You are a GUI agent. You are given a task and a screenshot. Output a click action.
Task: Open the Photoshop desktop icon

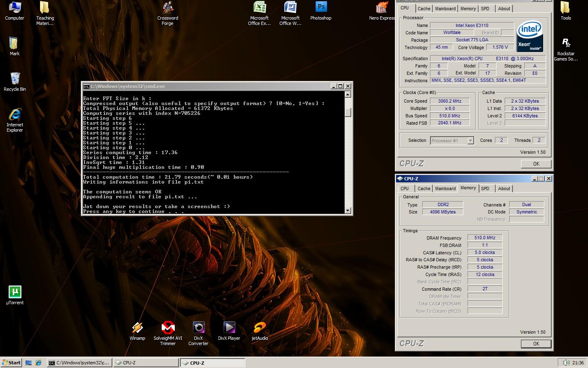coord(321,11)
